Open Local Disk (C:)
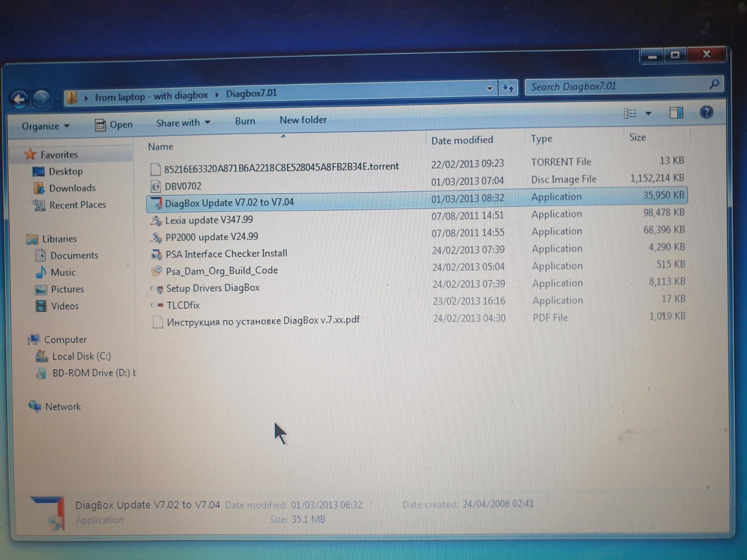Image resolution: width=747 pixels, height=560 pixels. pos(81,357)
